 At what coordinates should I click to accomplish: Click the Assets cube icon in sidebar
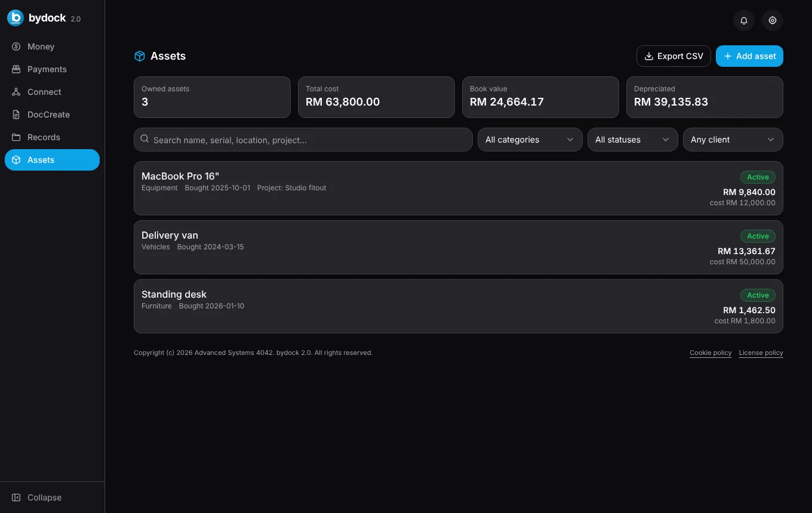point(16,160)
